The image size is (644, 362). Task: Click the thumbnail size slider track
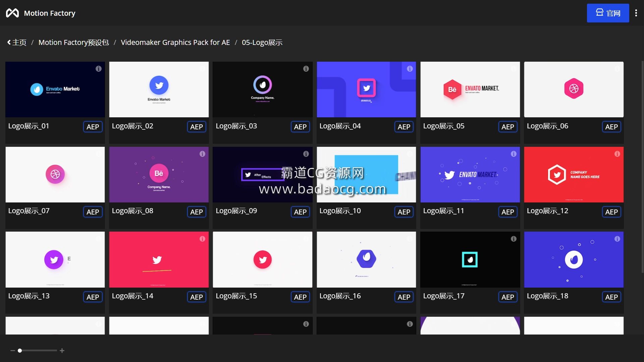37,351
